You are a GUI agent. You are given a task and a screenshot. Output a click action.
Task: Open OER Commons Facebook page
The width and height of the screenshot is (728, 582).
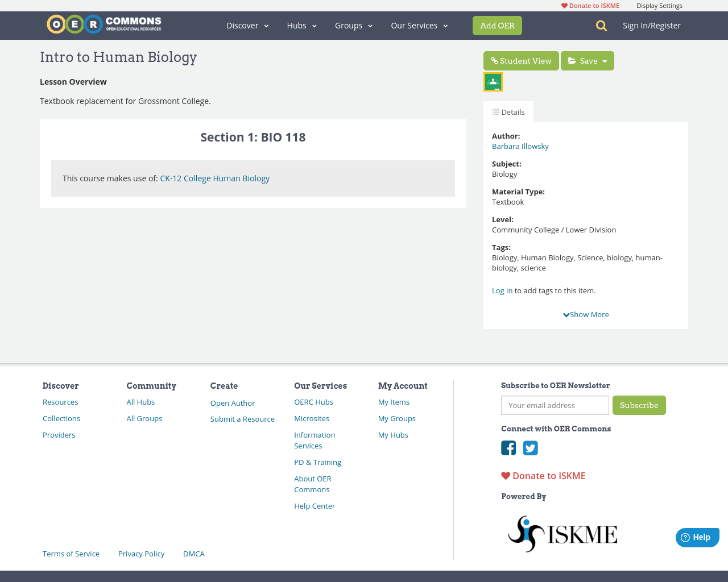click(x=508, y=448)
